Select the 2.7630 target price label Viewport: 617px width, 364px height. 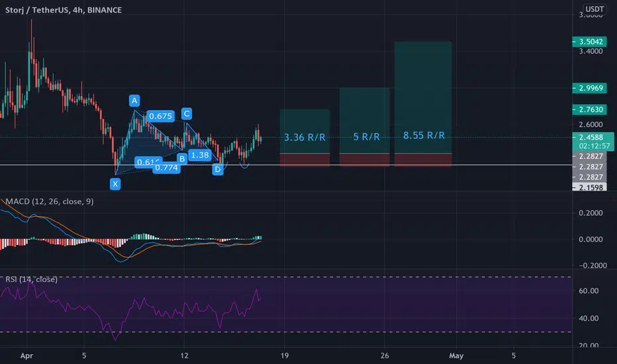(x=589, y=109)
